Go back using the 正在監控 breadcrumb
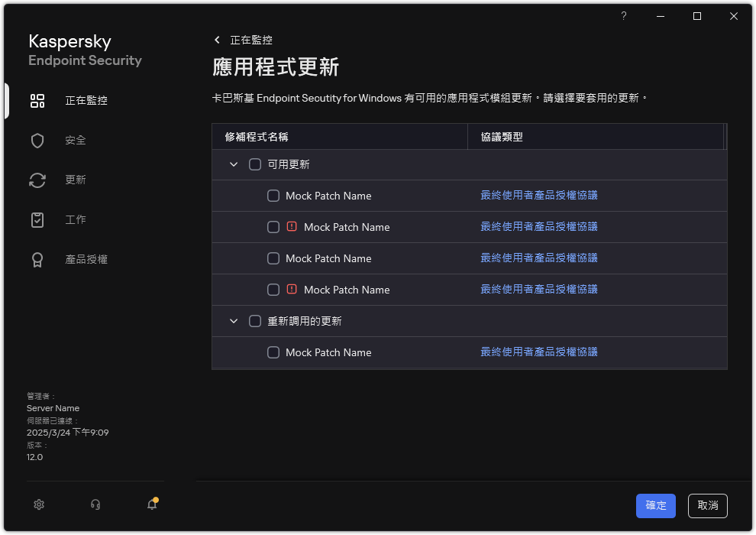The width and height of the screenshot is (756, 535). coord(252,40)
